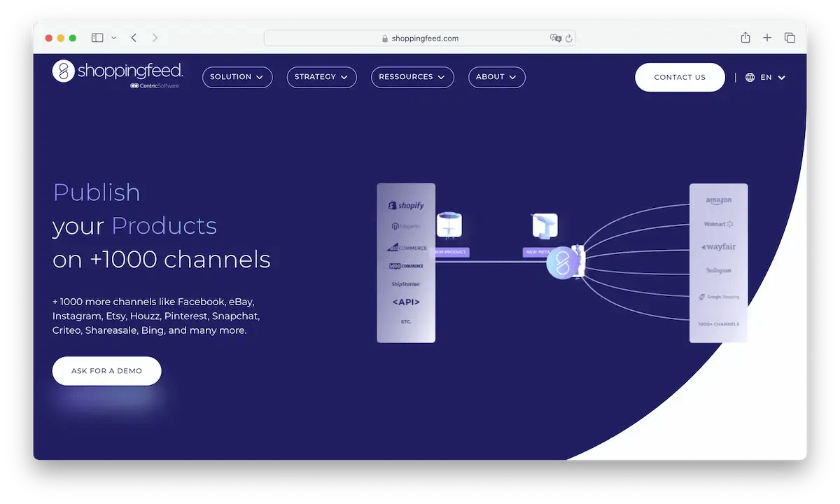840x504 pixels.
Task: Click the Amazon logo in channels panel
Action: (719, 201)
